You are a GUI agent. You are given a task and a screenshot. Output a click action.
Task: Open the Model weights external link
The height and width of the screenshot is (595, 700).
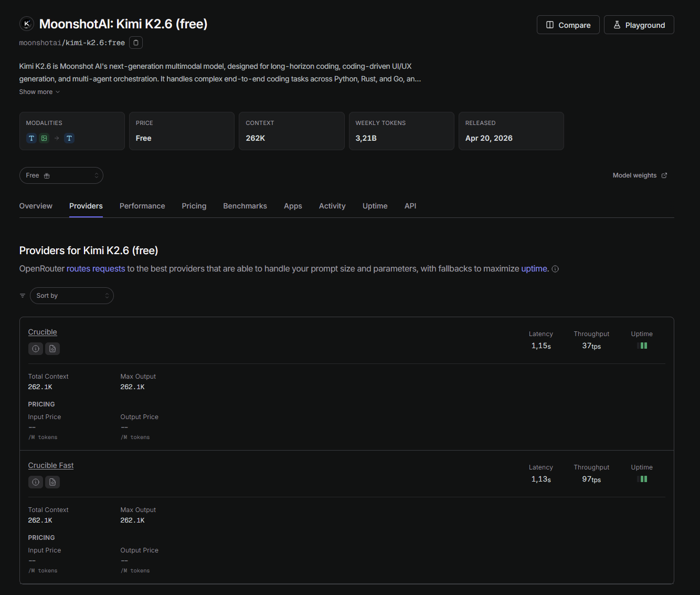pyautogui.click(x=640, y=175)
